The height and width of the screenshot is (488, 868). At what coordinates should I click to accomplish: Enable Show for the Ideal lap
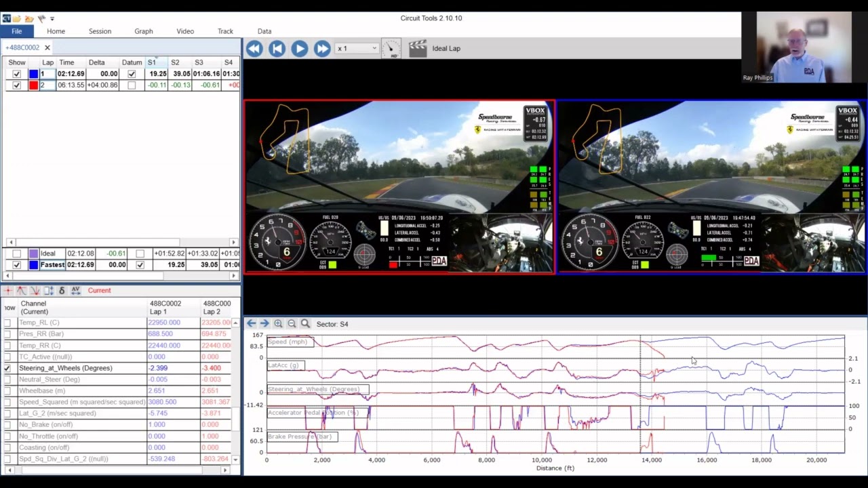coord(16,253)
